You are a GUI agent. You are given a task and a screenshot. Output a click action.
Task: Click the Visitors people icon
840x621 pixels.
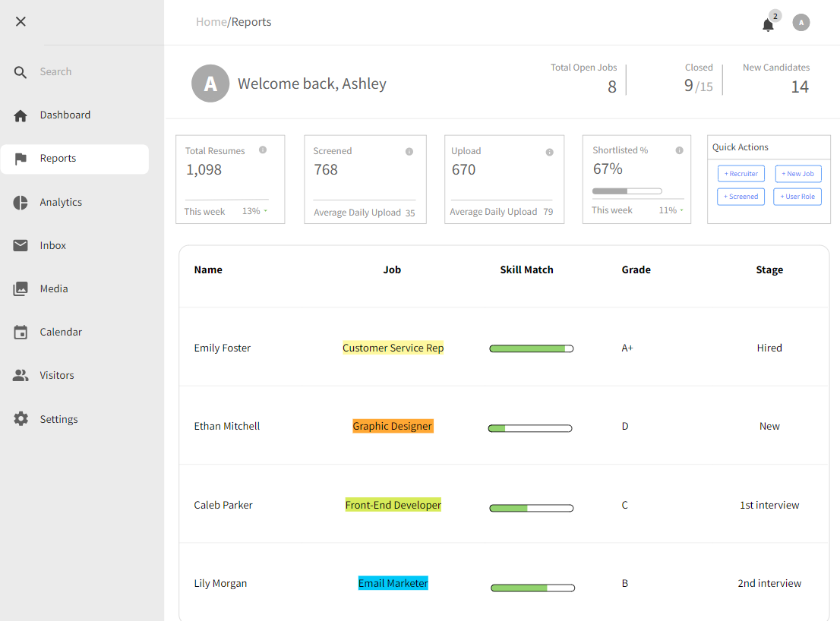[x=21, y=375]
